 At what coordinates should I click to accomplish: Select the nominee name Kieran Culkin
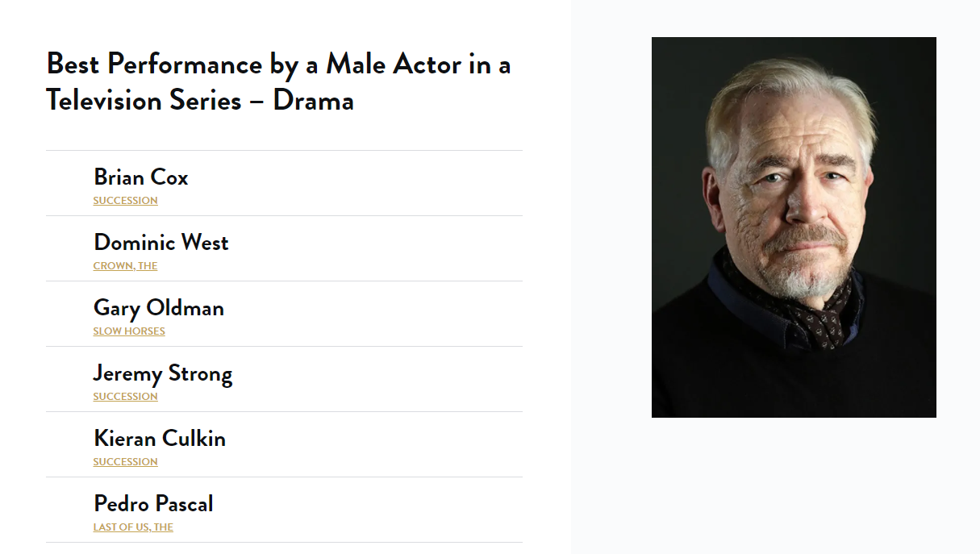click(x=160, y=438)
